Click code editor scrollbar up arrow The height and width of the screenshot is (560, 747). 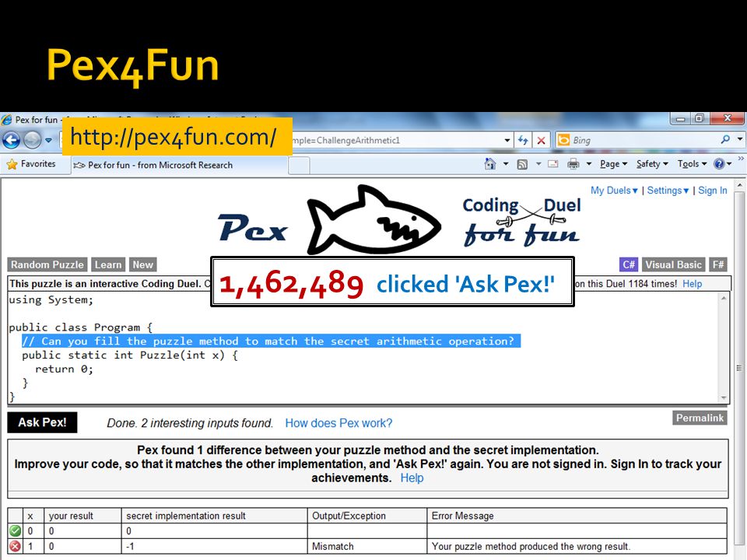(724, 298)
